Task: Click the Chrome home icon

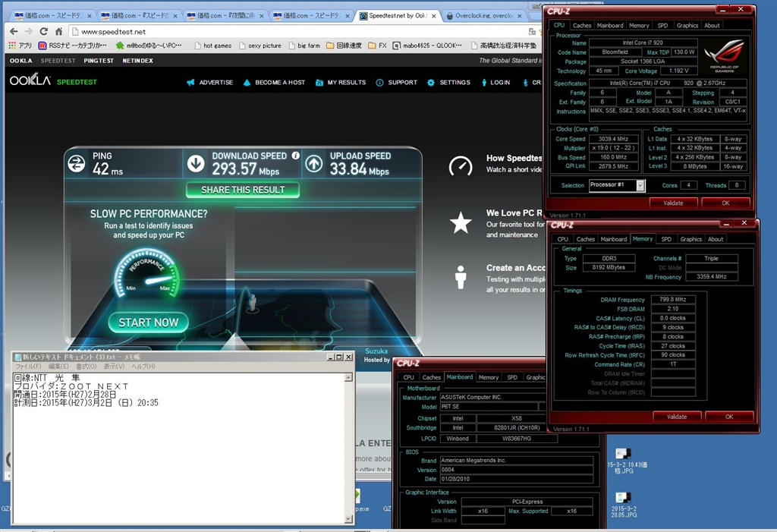Action: pyautogui.click(x=59, y=32)
